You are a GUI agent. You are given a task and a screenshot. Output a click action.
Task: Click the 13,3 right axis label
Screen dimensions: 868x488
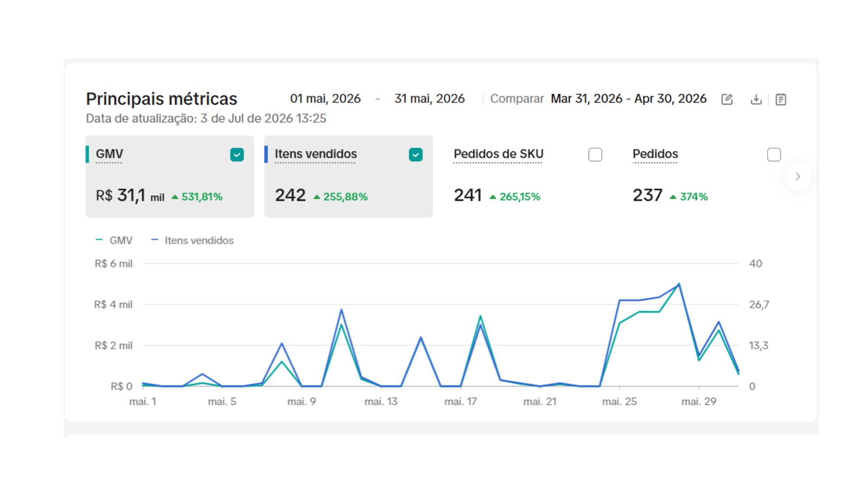tap(759, 346)
